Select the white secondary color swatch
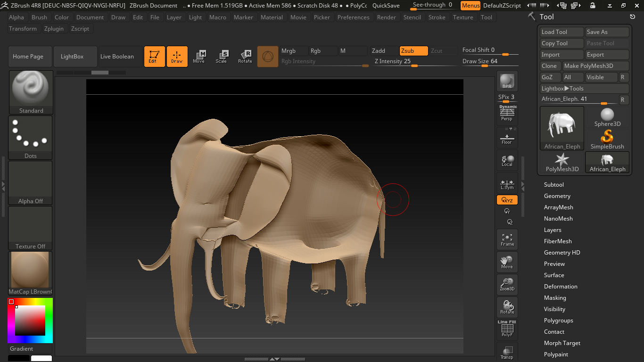This screenshot has width=644, height=362. tap(41, 359)
